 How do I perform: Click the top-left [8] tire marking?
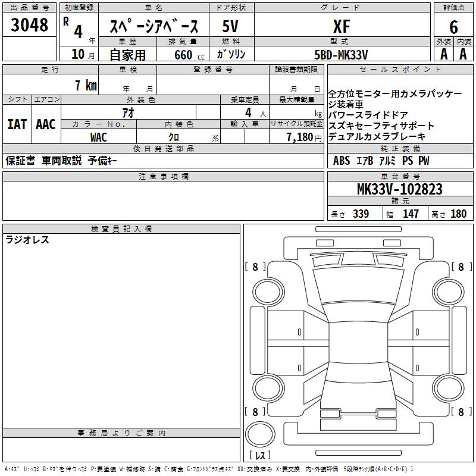pyautogui.click(x=255, y=267)
